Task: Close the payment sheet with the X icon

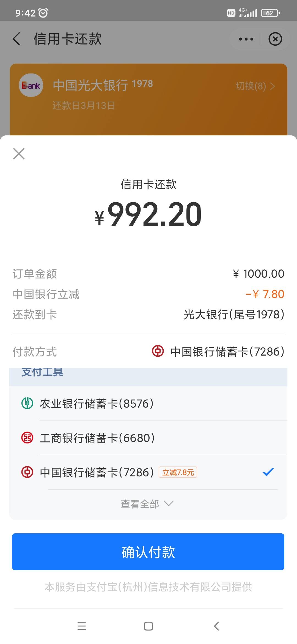Action: click(19, 154)
